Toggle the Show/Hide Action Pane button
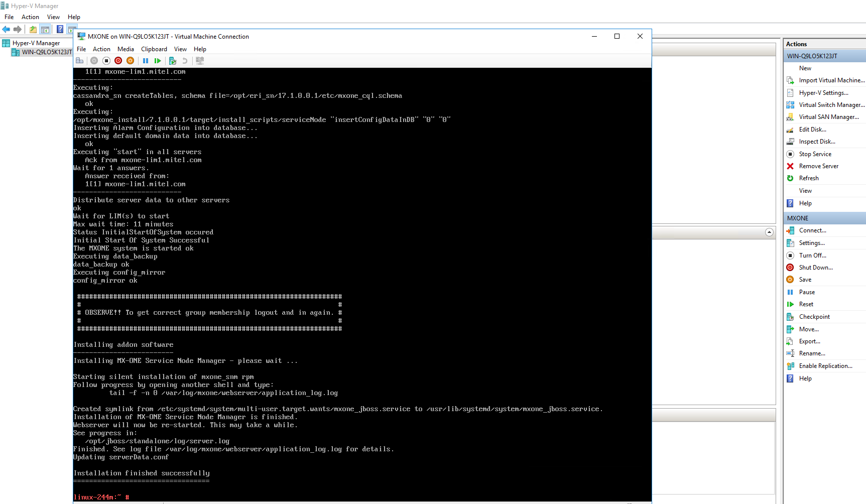The width and height of the screenshot is (866, 504). pos(72,29)
